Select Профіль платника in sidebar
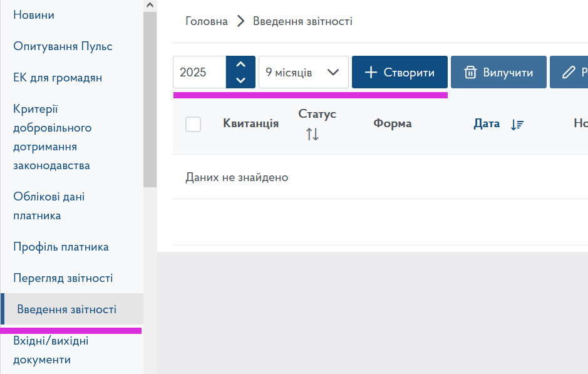Image resolution: width=588 pixels, height=374 pixels. click(61, 247)
